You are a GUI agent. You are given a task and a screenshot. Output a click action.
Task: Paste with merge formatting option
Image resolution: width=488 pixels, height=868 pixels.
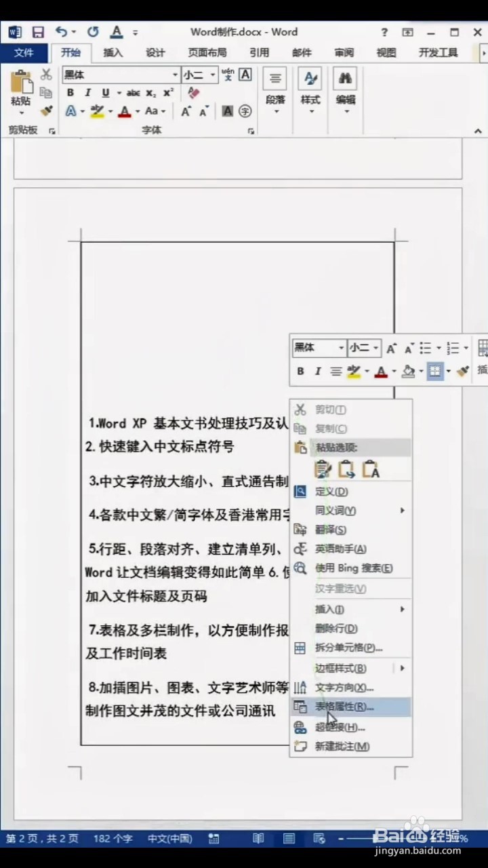click(347, 469)
